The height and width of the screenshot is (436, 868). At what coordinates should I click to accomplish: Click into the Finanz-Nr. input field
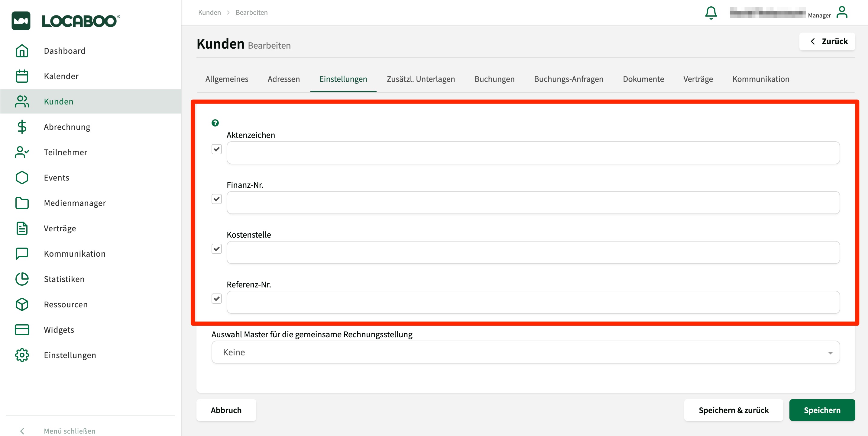(533, 203)
